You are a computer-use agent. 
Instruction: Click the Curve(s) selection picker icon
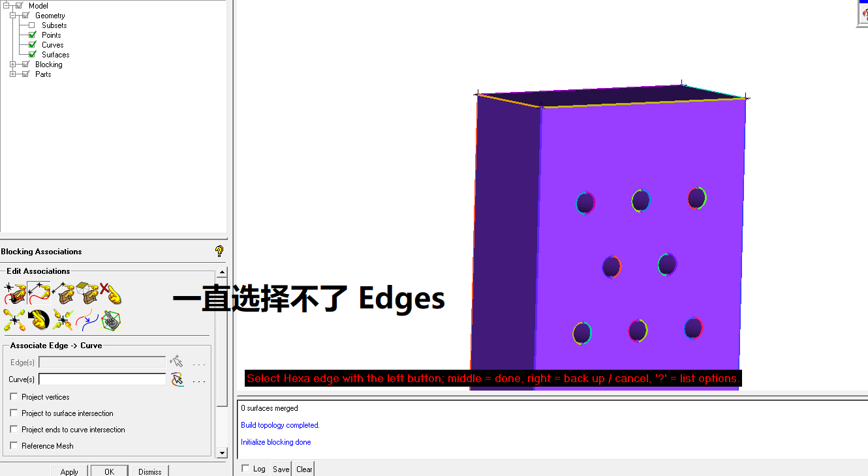177,379
